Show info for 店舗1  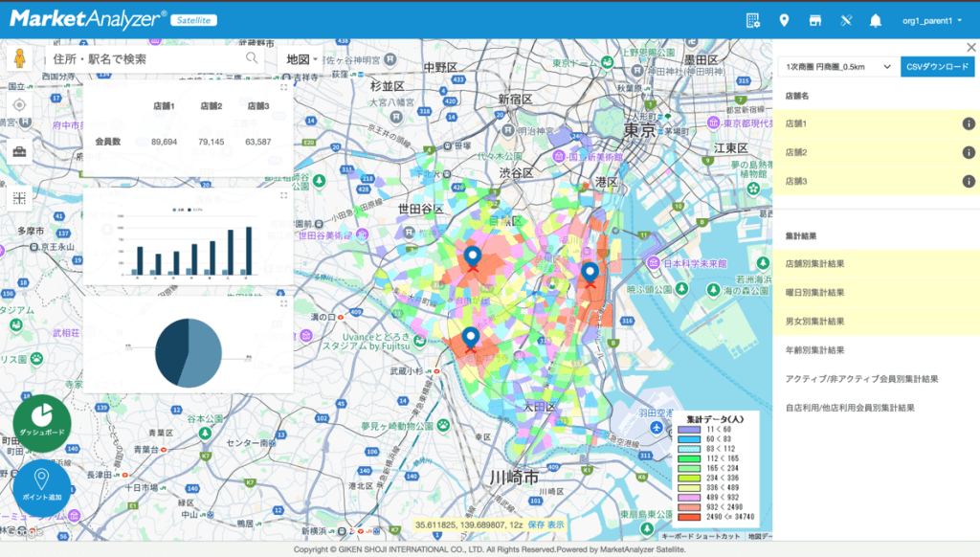click(x=969, y=123)
